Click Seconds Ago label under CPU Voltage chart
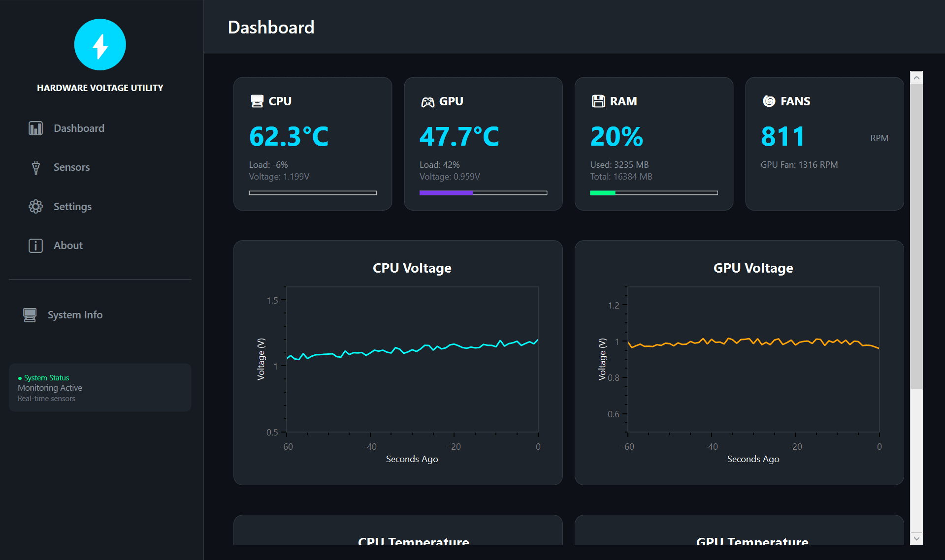This screenshot has height=560, width=945. (412, 459)
